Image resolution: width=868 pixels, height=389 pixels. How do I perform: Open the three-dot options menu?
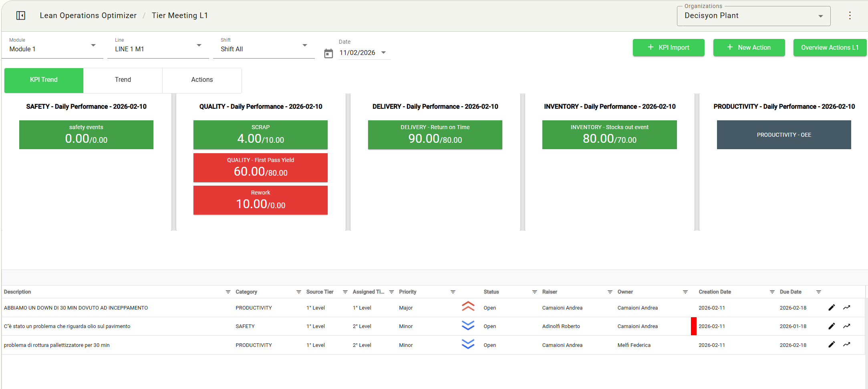click(x=850, y=16)
